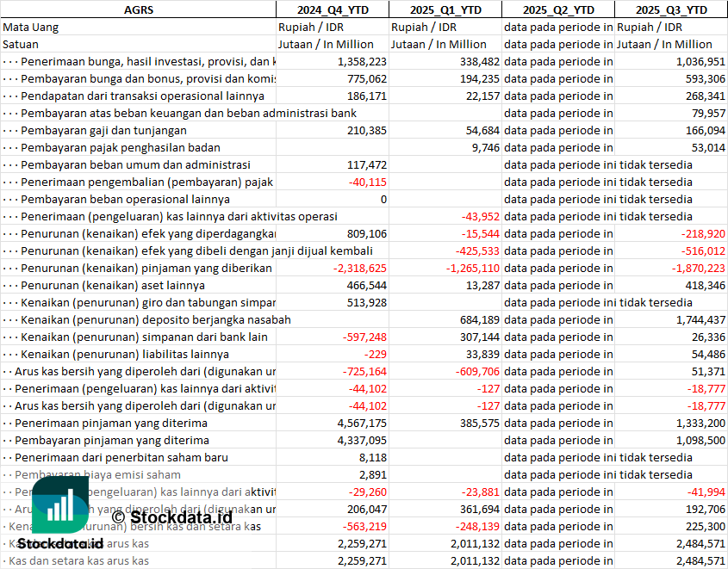Click the Pembayaran pajak penghasilan badan label
Viewport: 728px width, 569px height.
pyautogui.click(x=121, y=147)
